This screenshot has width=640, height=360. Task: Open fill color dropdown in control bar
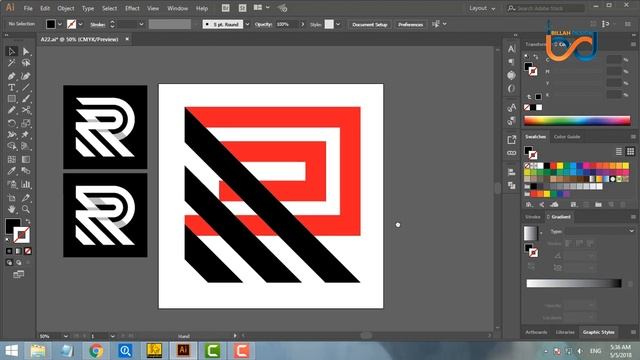coord(60,24)
